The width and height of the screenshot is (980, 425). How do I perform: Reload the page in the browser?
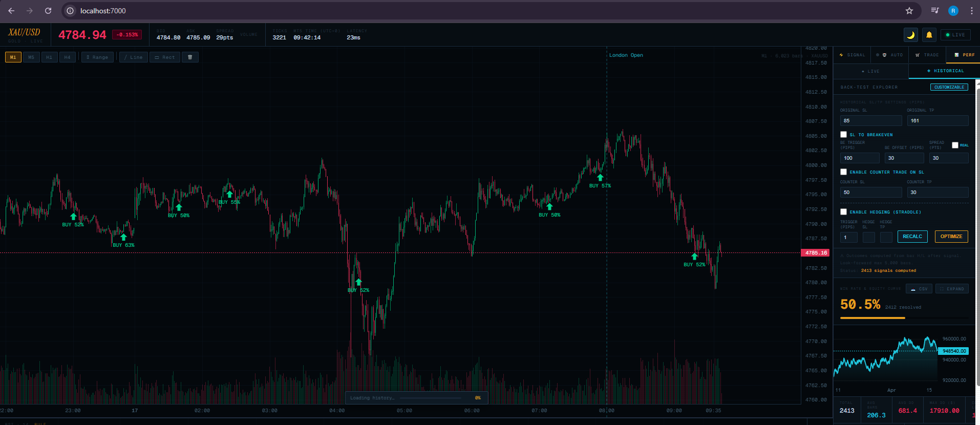(48, 11)
